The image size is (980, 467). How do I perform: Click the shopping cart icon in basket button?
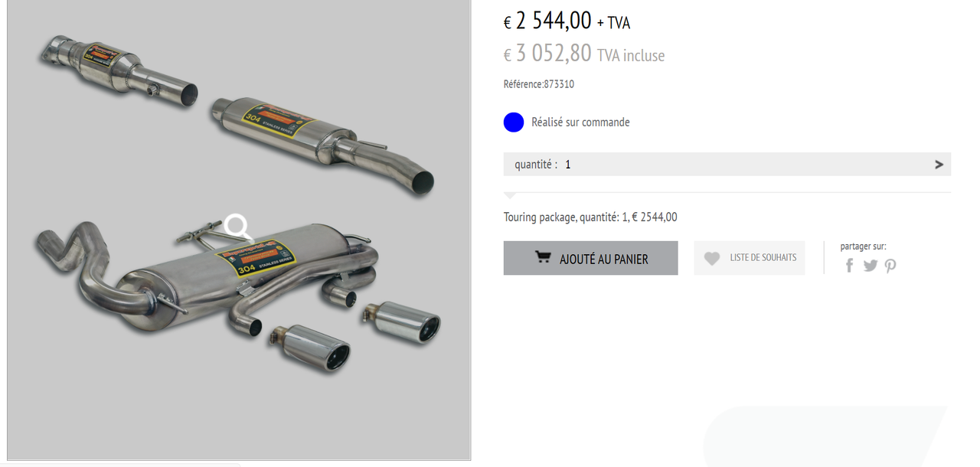click(x=543, y=258)
